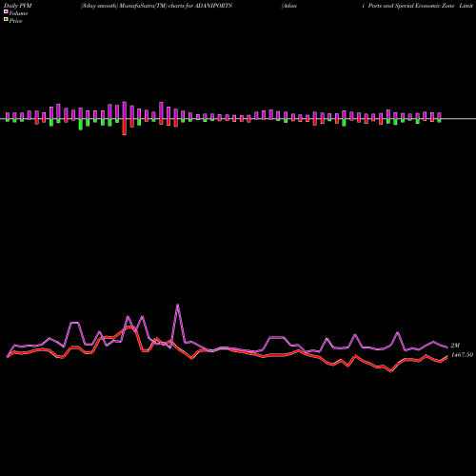Click the 1467.59 price value label

(x=462, y=355)
